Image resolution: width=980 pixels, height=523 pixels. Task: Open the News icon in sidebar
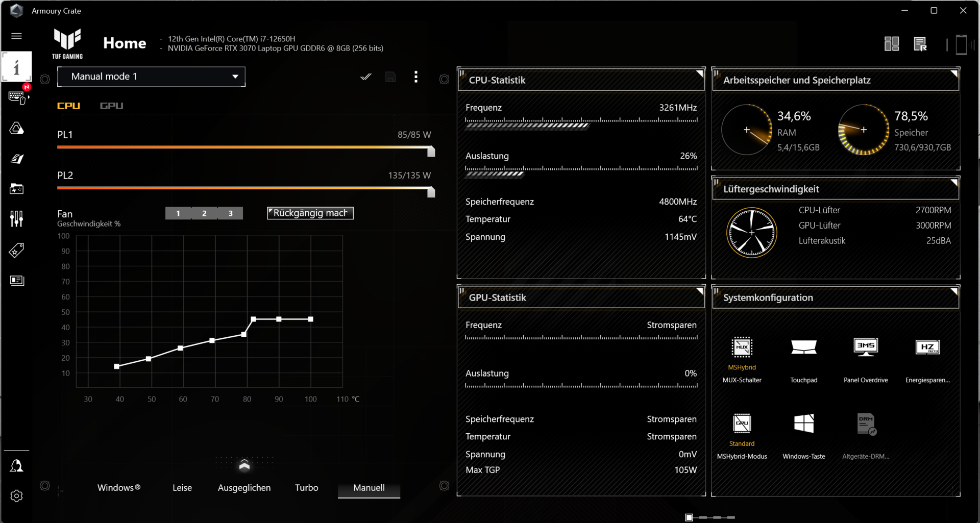16,281
